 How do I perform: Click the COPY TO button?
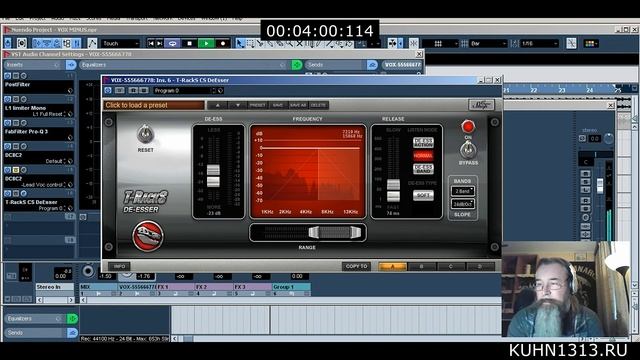tap(356, 267)
